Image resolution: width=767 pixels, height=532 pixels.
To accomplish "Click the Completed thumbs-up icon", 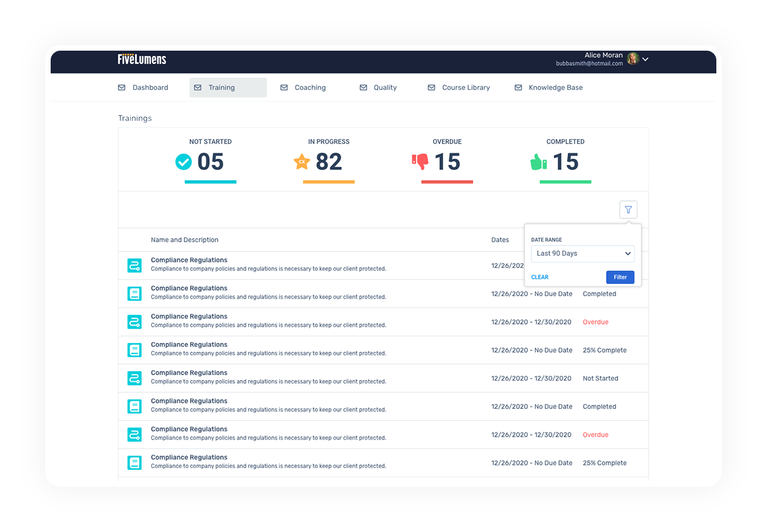I will [538, 162].
